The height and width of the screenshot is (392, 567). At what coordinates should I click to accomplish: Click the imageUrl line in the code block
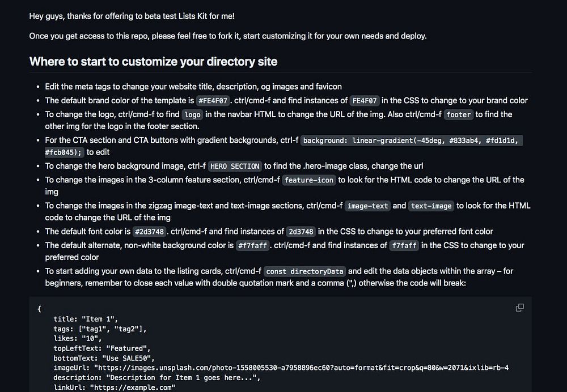pos(281,368)
